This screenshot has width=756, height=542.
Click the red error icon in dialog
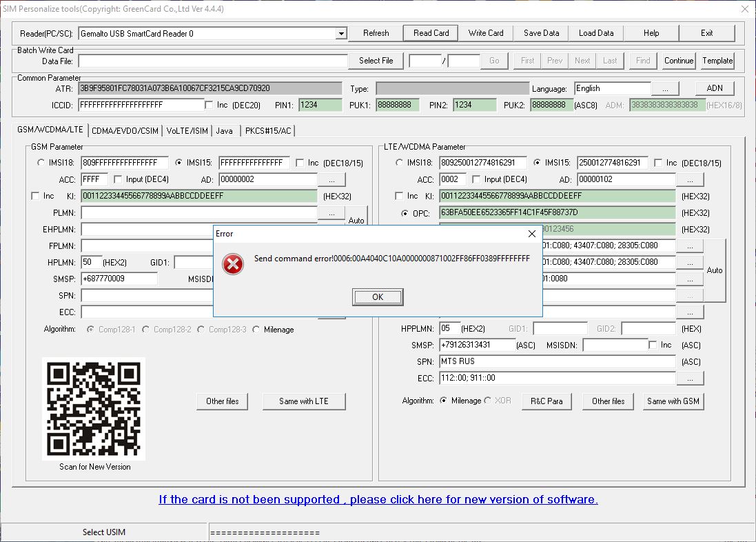pos(233,264)
